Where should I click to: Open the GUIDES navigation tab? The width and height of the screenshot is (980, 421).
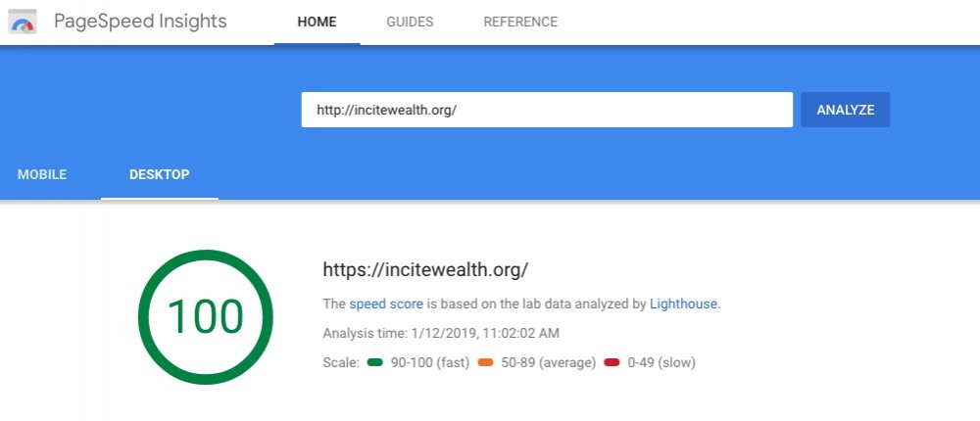click(x=410, y=23)
